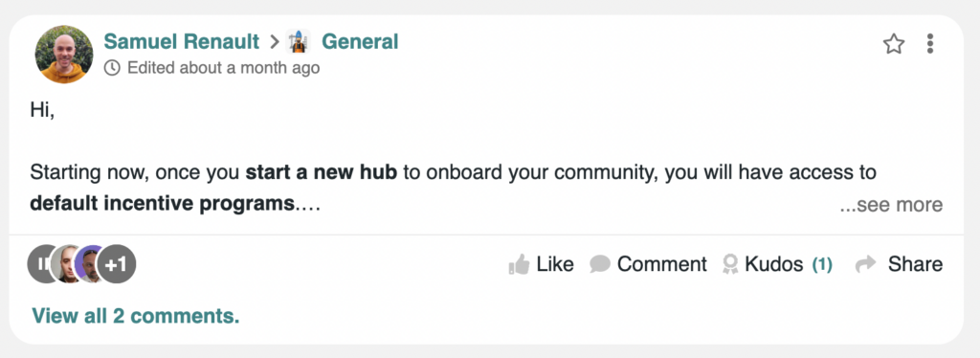
Task: Click the Comment text label
Action: [x=662, y=264]
